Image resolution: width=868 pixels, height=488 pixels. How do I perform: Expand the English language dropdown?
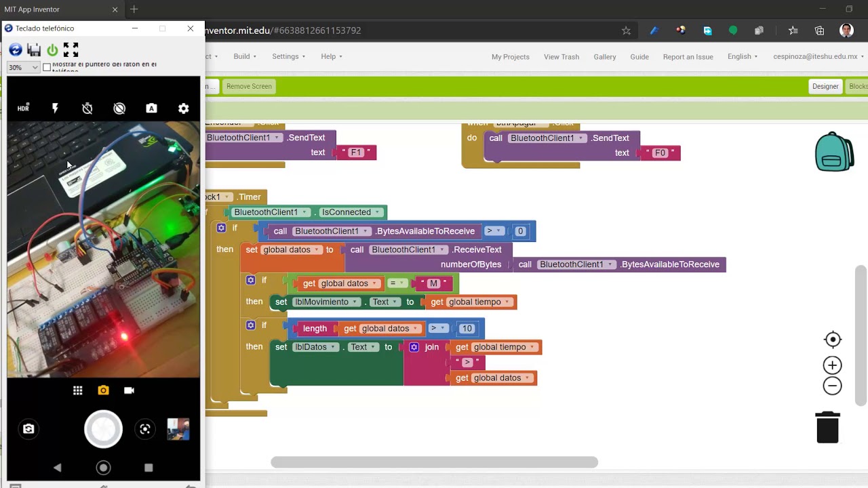point(743,56)
